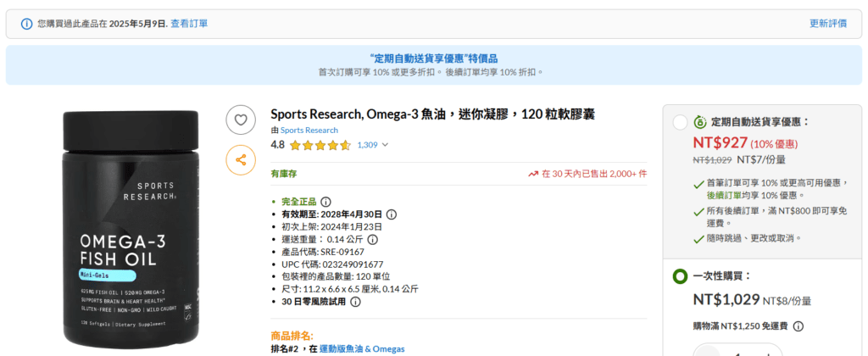This screenshot has width=868, height=356.
Task: Open the Sports Research brand link
Action: [x=309, y=130]
